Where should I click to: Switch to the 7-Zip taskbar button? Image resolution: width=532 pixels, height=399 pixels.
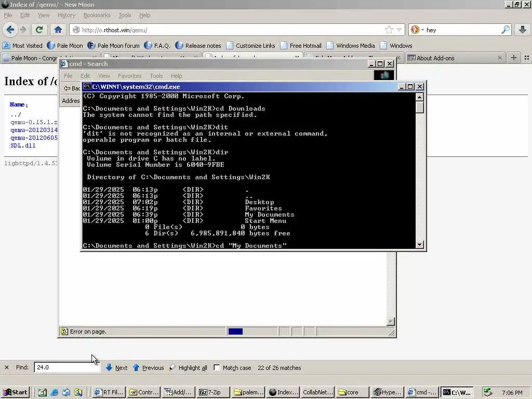tap(212, 392)
